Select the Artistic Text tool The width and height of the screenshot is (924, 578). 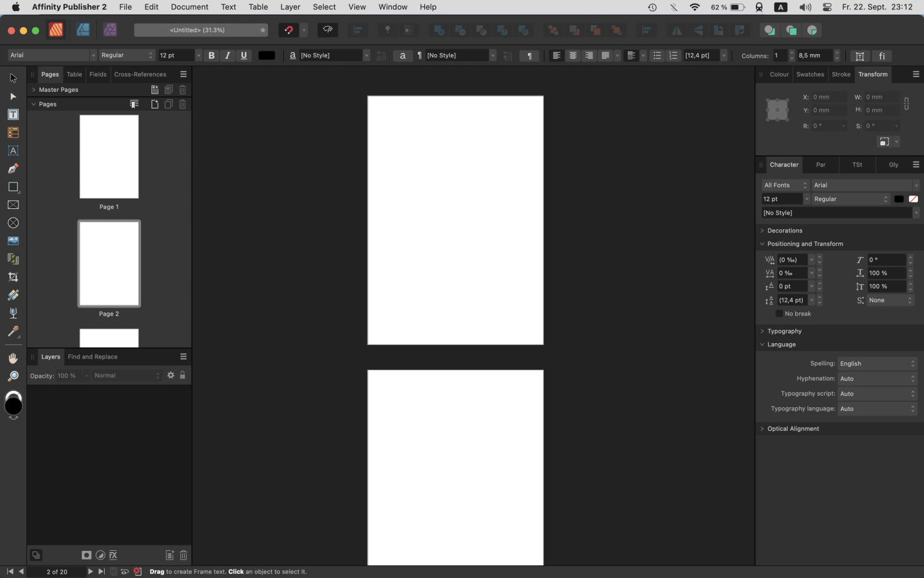pos(13,151)
